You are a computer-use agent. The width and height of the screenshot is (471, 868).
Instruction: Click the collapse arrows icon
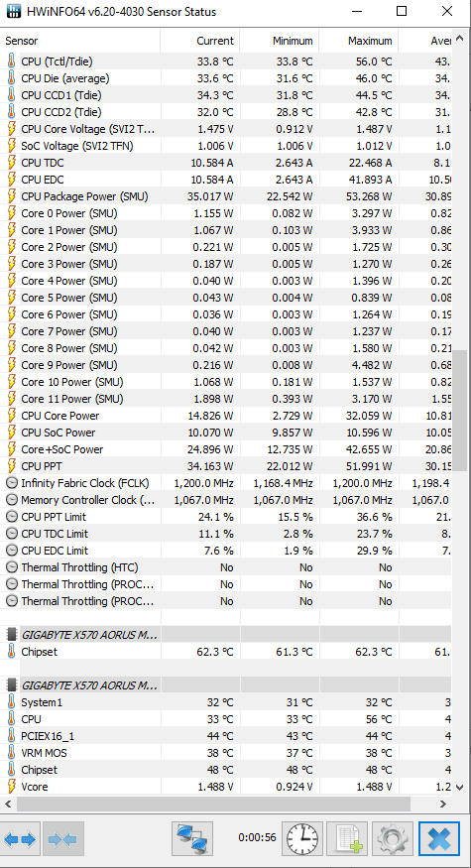[63, 839]
